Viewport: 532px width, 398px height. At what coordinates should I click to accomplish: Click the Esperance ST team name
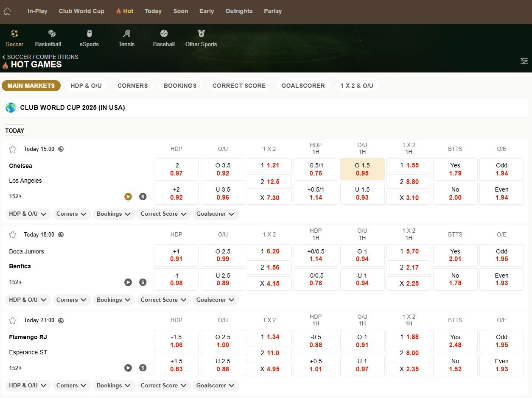pos(28,352)
